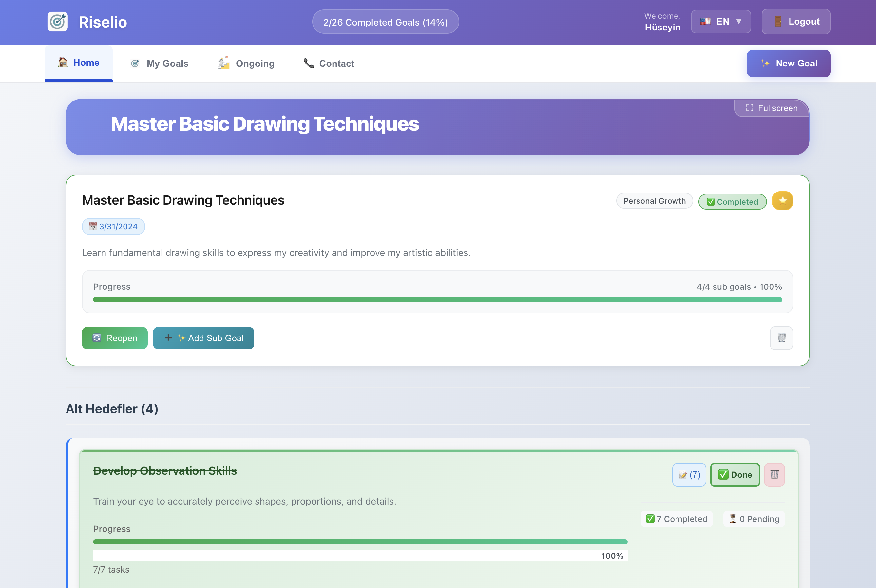Open the EN language dropdown
Screen dimensions: 876x588
(720, 22)
